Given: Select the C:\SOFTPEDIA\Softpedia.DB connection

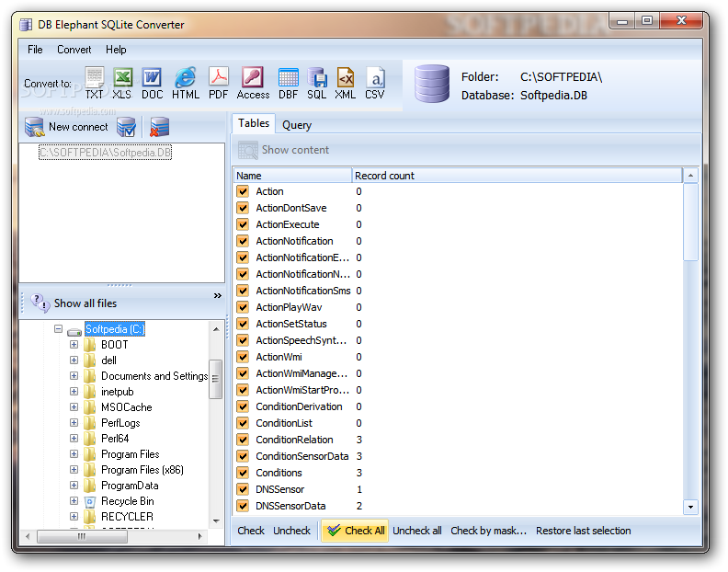Looking at the screenshot, I should (x=106, y=153).
